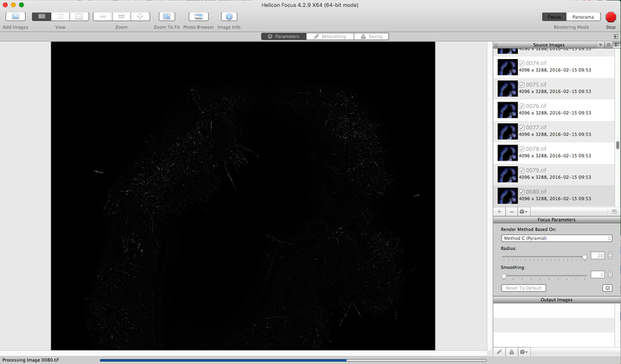The width and height of the screenshot is (621, 364).
Task: Click the Focus Parameters panel header
Action: tap(557, 220)
